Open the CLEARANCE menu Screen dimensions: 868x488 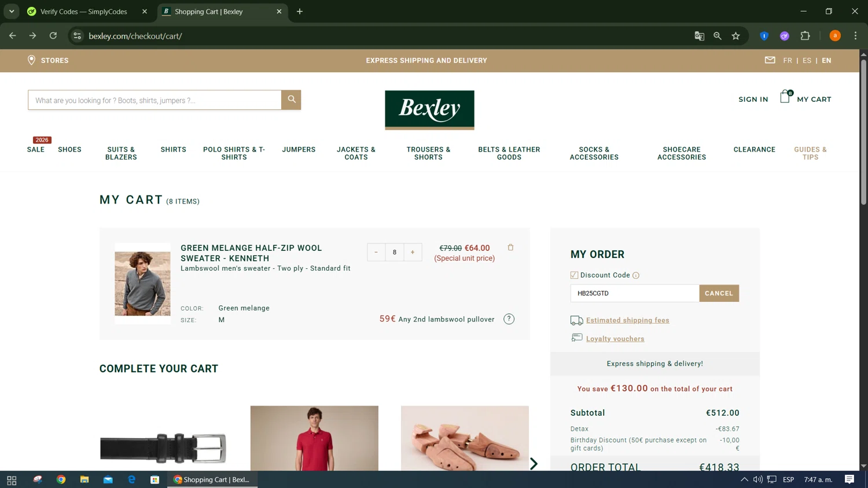(755, 149)
